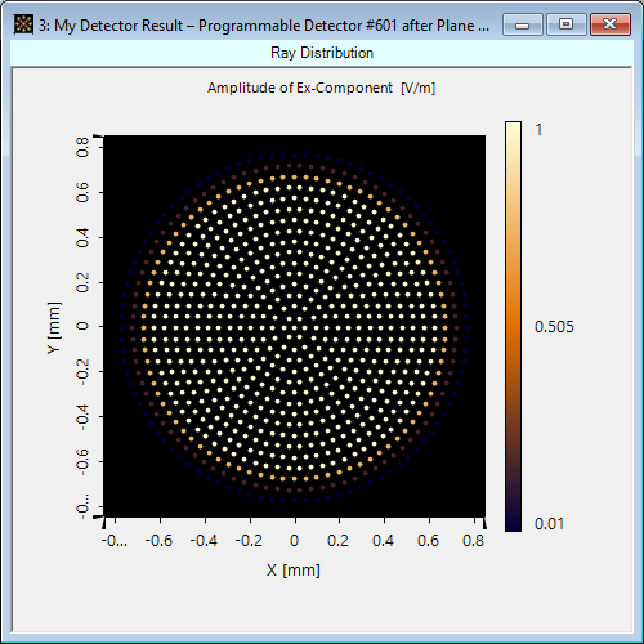Select the color bar minimum label 0.01
The width and height of the screenshot is (644, 644).
pyautogui.click(x=549, y=524)
